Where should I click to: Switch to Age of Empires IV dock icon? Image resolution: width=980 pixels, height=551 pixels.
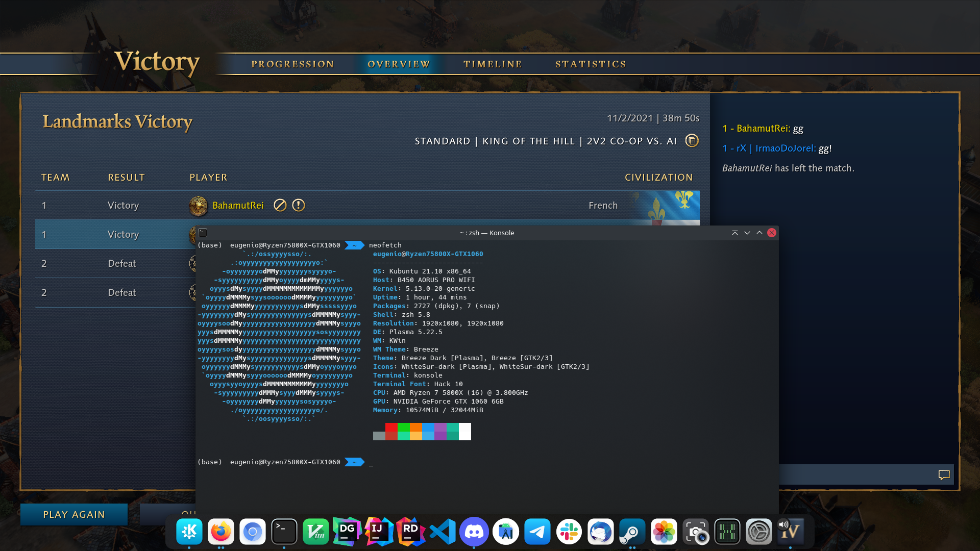tap(791, 532)
